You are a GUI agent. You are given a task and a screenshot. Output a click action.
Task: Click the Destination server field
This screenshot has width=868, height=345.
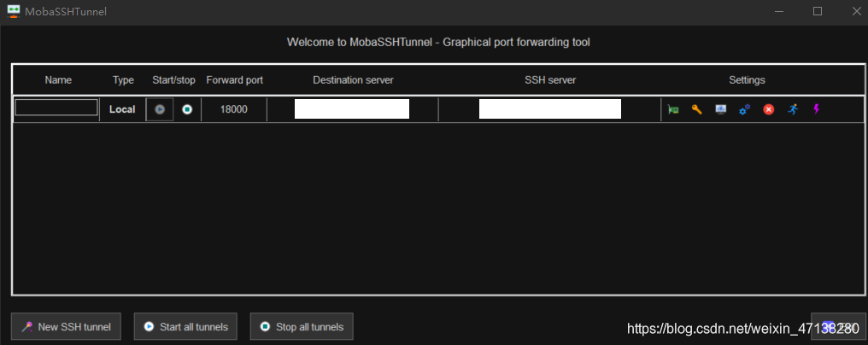point(351,109)
